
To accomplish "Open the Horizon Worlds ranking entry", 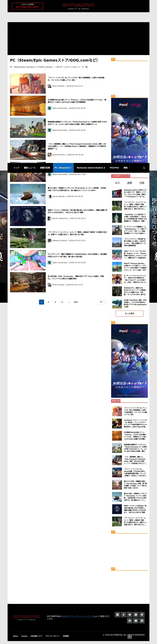I will pyautogui.click(x=129, y=267).
